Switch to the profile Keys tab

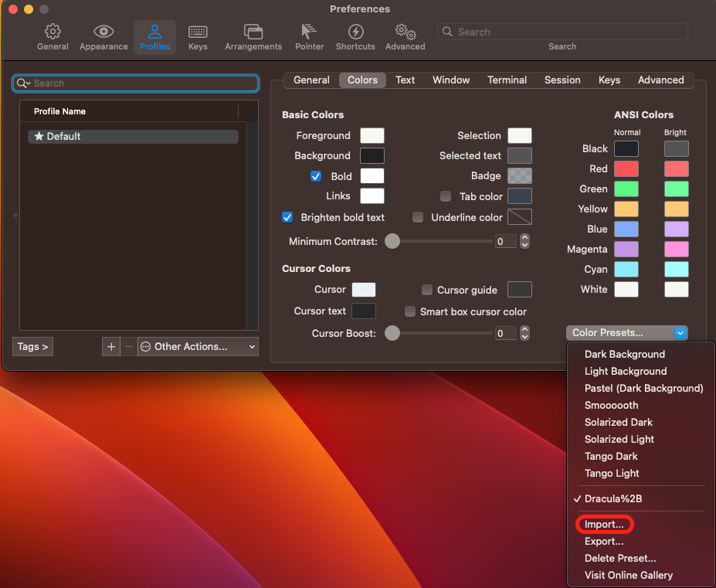coord(609,80)
